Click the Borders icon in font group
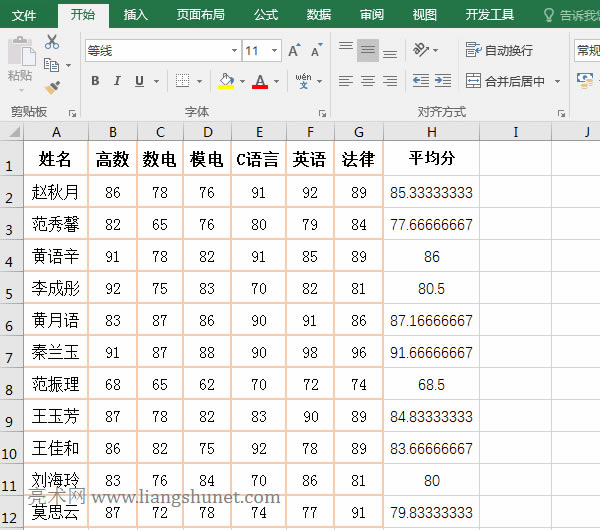This screenshot has width=600, height=530. point(184,81)
